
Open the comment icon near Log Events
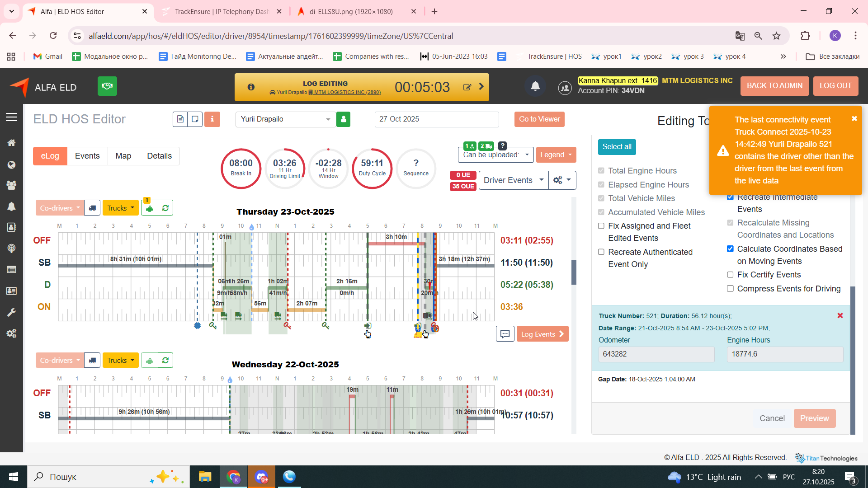pyautogui.click(x=505, y=334)
